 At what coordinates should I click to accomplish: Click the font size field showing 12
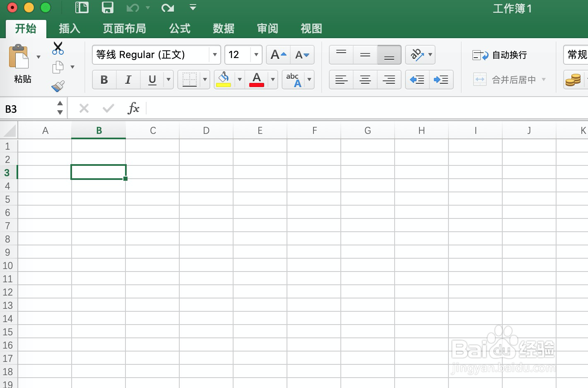[238, 55]
